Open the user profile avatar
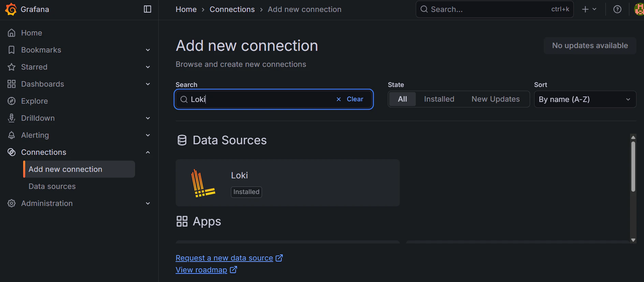 pos(639,9)
